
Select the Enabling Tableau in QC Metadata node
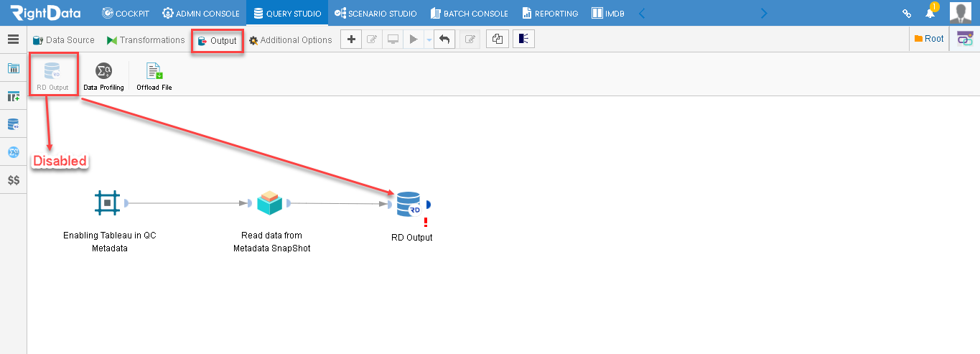click(x=108, y=203)
